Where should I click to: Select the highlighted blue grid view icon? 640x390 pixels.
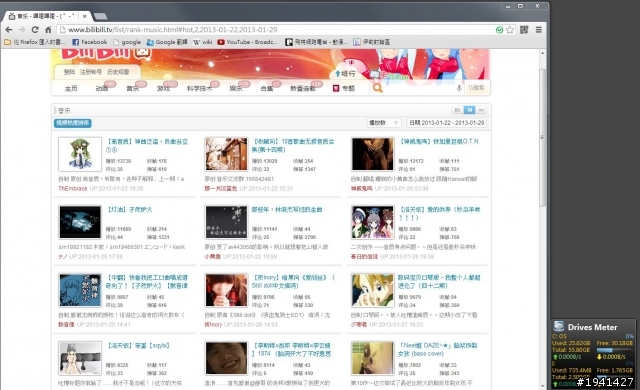pos(469,110)
